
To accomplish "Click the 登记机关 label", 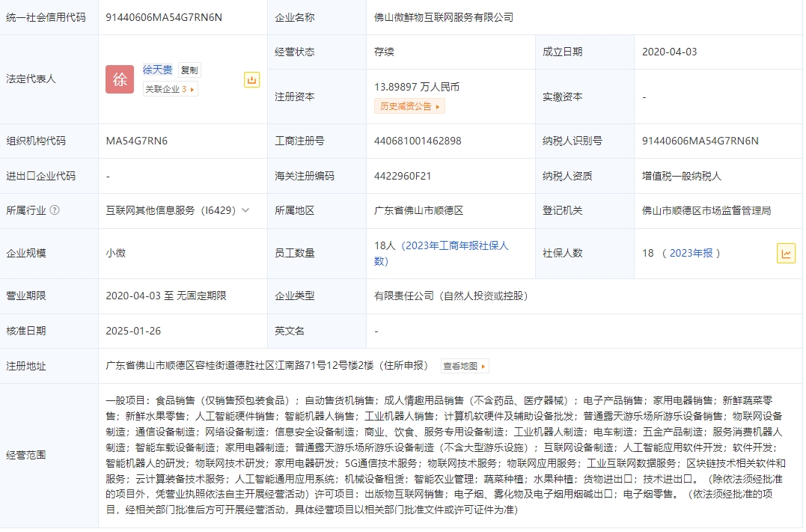I will 562,210.
